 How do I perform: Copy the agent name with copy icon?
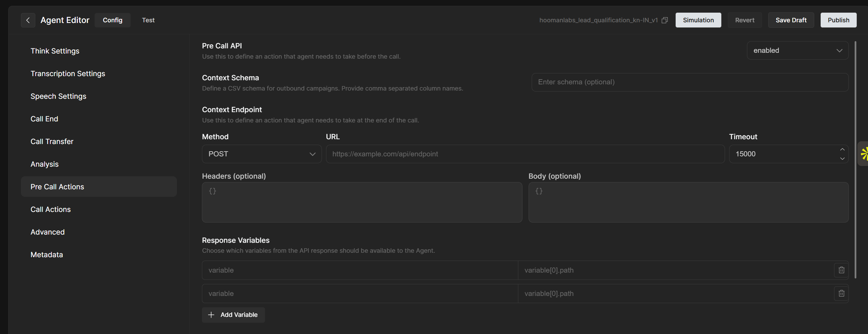tap(665, 20)
